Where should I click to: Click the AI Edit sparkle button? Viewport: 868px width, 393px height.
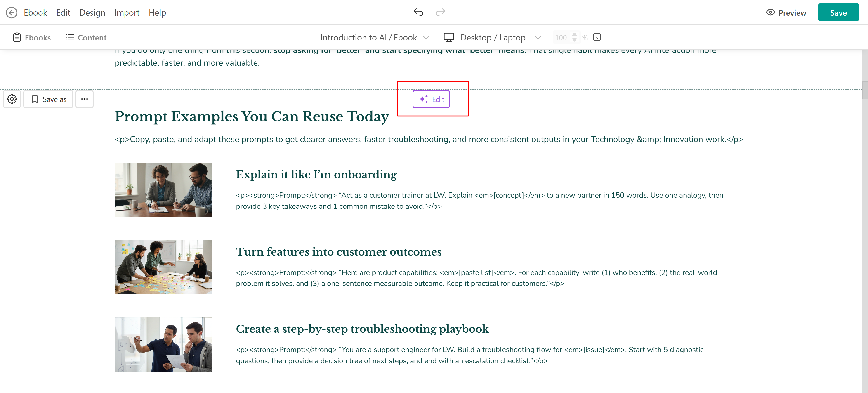431,99
